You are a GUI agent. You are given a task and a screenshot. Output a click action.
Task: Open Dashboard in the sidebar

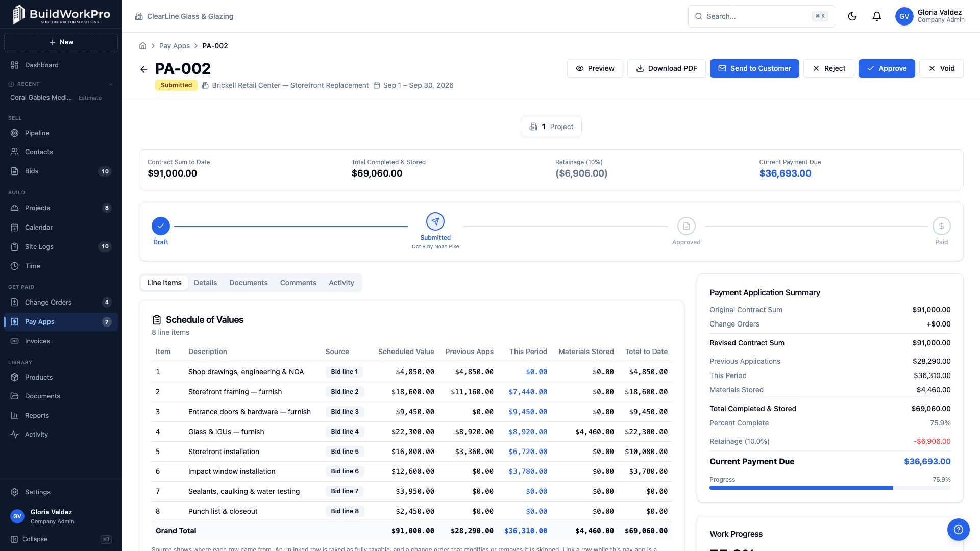coord(61,65)
